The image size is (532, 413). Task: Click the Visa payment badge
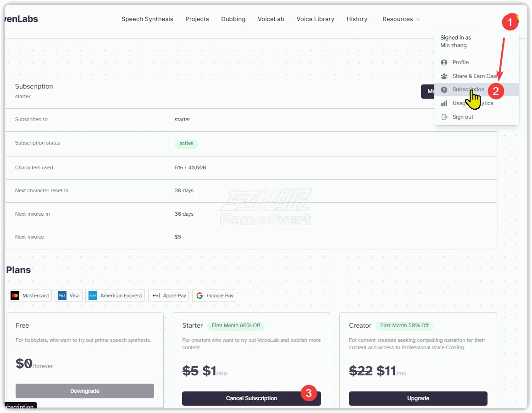click(69, 296)
